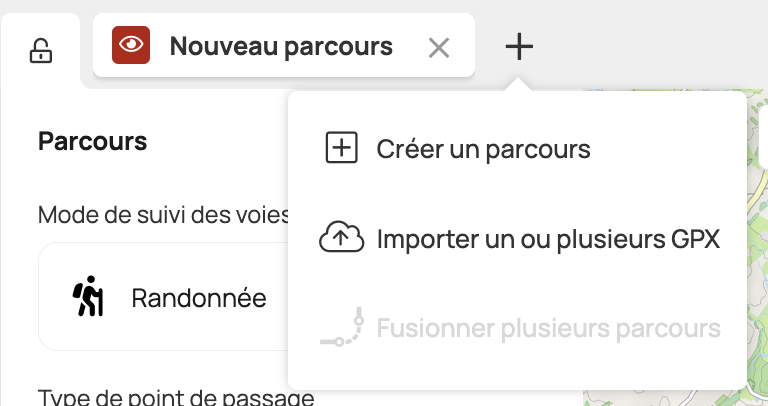
Task: Select Créer un parcours from the menu
Action: click(483, 150)
